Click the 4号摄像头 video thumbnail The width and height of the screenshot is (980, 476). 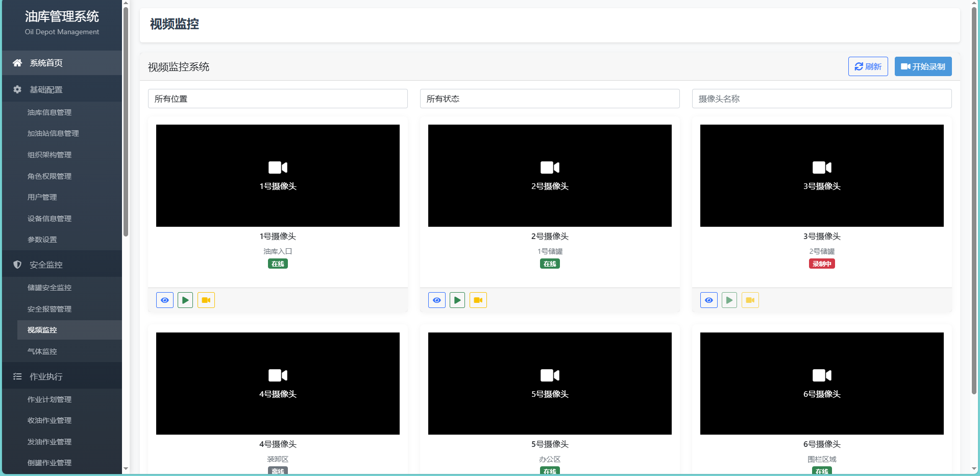click(278, 384)
